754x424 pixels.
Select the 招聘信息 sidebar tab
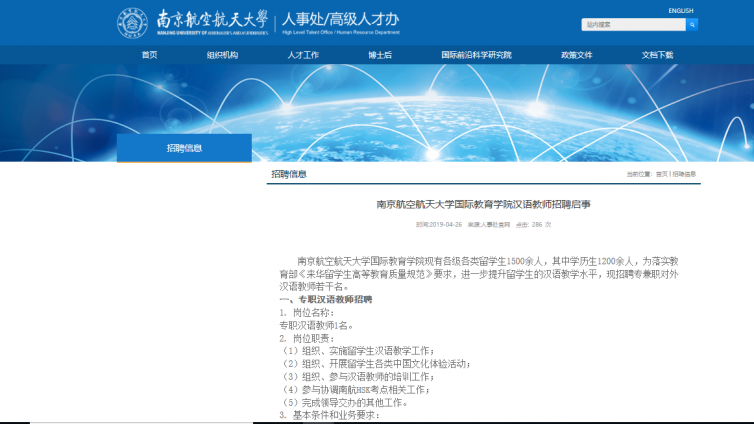[184, 148]
